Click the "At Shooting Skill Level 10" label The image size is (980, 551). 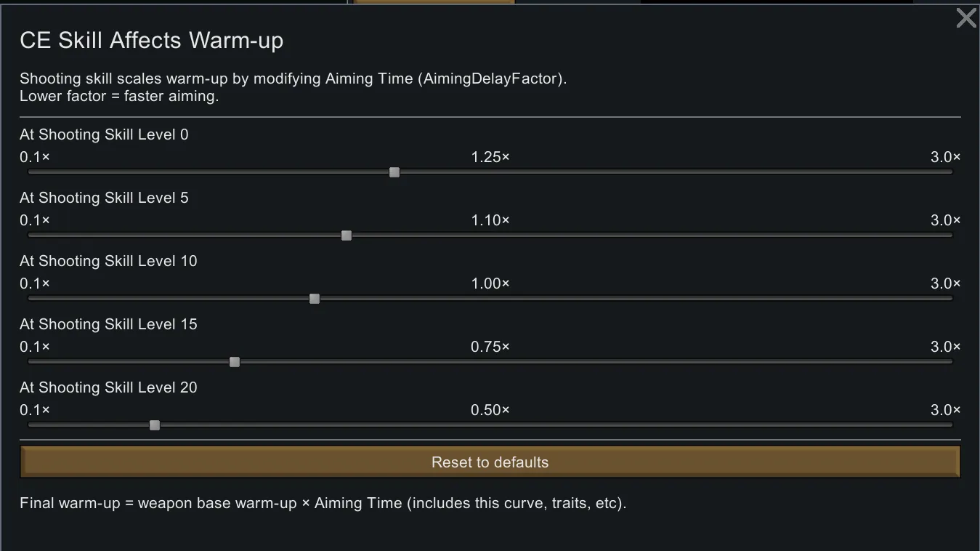click(x=108, y=261)
